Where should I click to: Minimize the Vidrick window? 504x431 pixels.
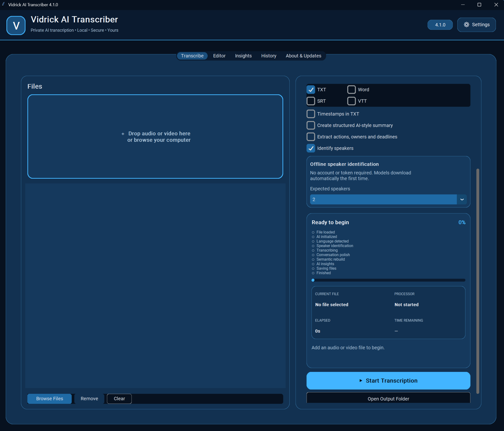(463, 5)
